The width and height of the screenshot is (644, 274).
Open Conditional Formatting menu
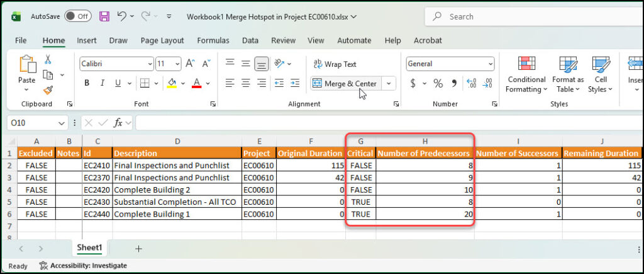(x=526, y=74)
